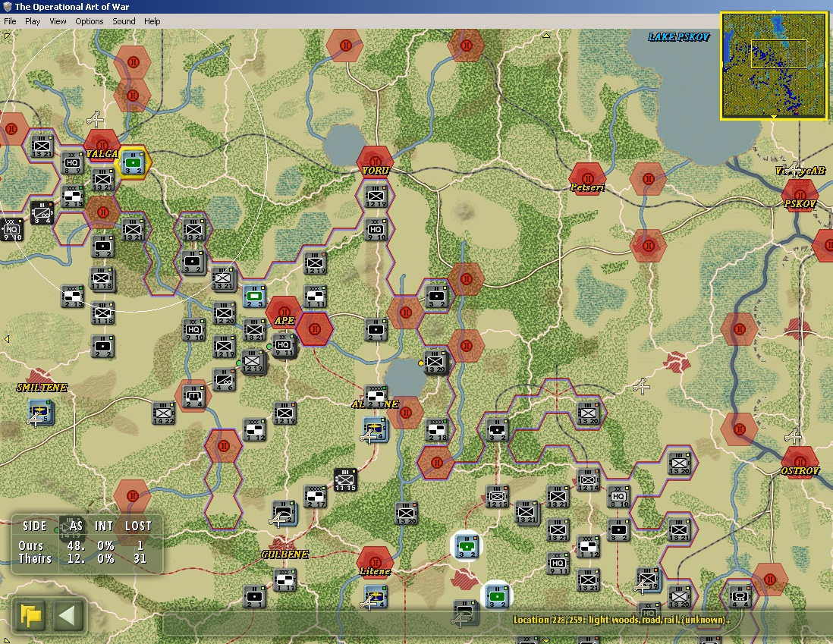Image resolution: width=833 pixels, height=644 pixels.
Task: Click the Location 228,259 status text
Action: 621,620
